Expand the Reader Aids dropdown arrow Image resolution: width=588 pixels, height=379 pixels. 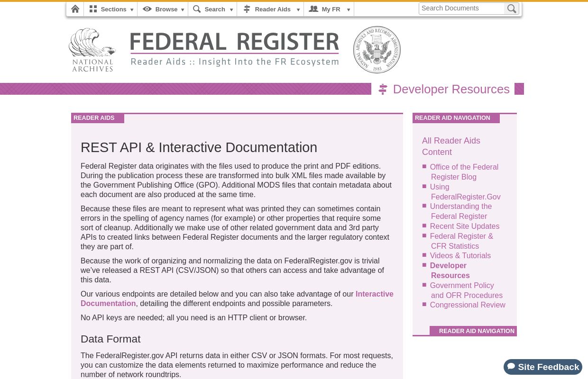pyautogui.click(x=298, y=10)
